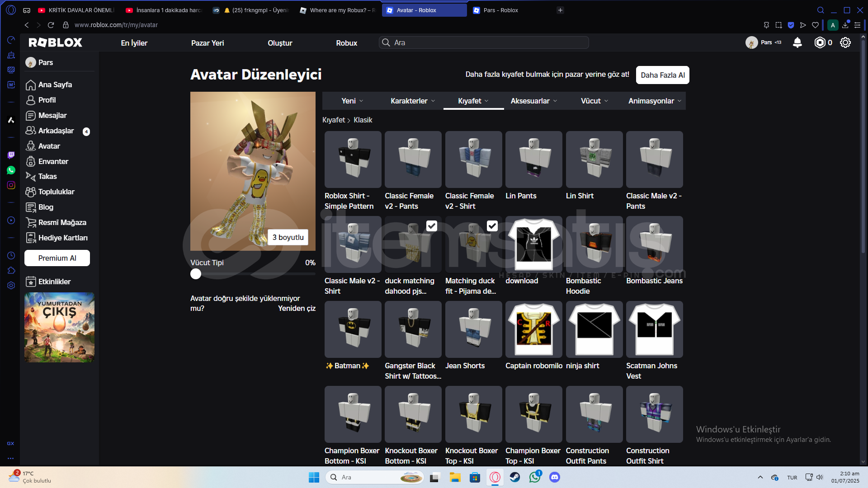Image resolution: width=868 pixels, height=488 pixels.
Task: Open settings gear icon in Roblox header
Action: coord(845,42)
